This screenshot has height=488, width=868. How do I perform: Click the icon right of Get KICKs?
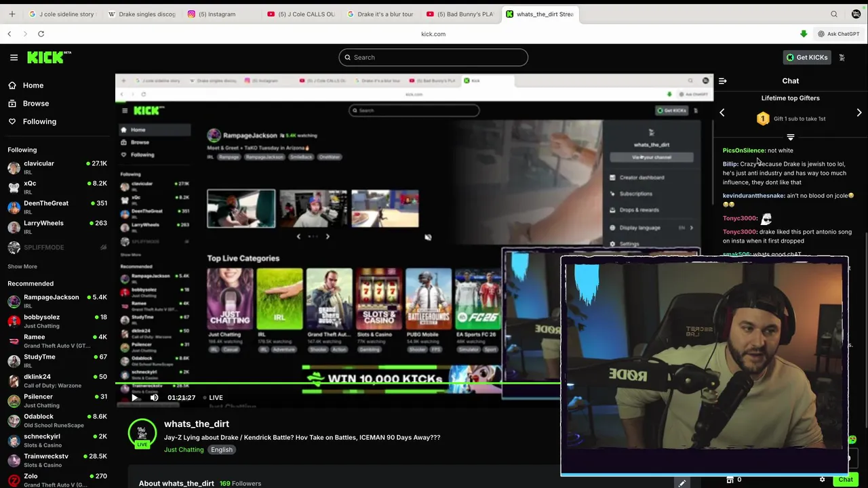[842, 58]
